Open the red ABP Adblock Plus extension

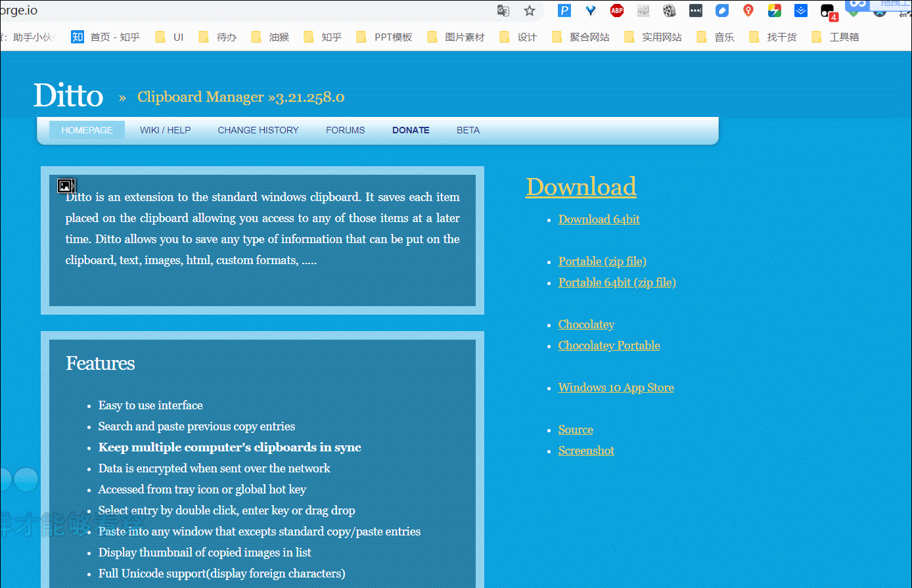[x=617, y=11]
